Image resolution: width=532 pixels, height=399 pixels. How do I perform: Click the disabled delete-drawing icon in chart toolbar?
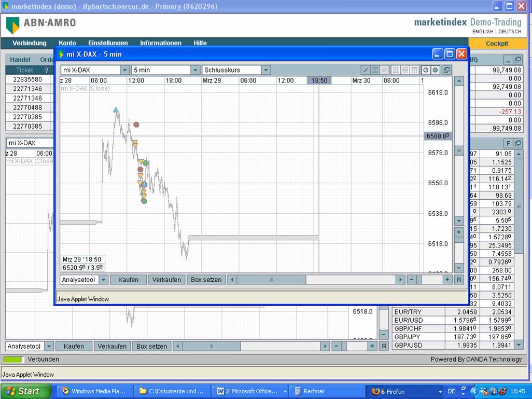tap(384, 70)
